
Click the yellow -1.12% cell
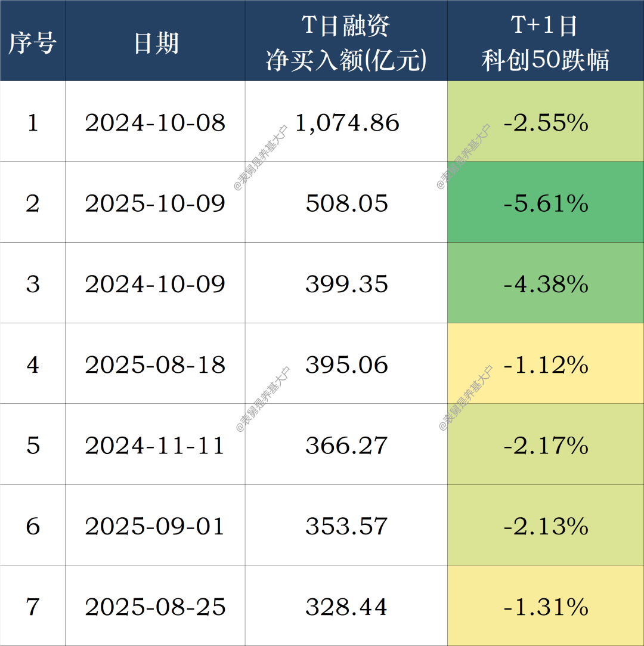pos(546,365)
